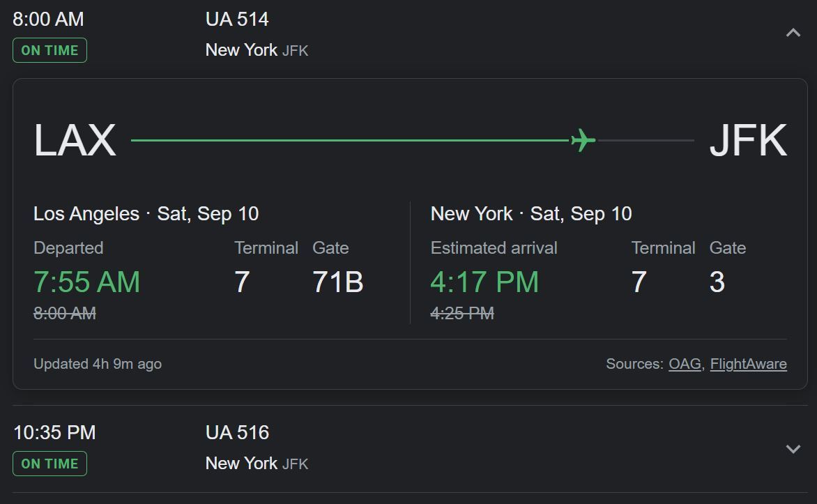Click the Updated 4h 9m ago text
817x504 pixels.
click(98, 364)
